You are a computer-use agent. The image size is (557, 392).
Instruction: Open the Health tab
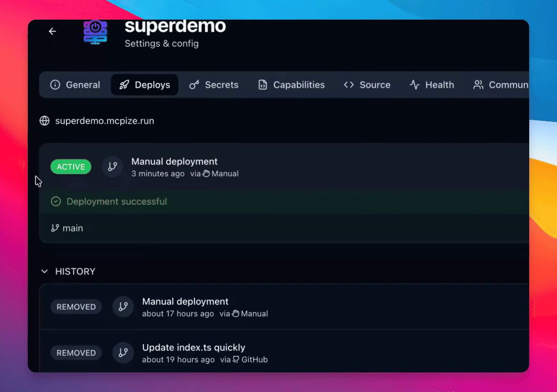pyautogui.click(x=432, y=85)
